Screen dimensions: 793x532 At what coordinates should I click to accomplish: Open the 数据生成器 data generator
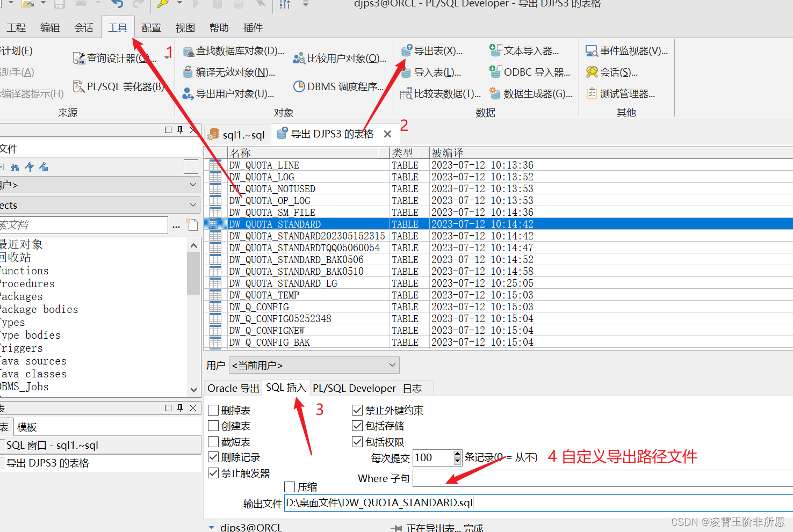[531, 94]
